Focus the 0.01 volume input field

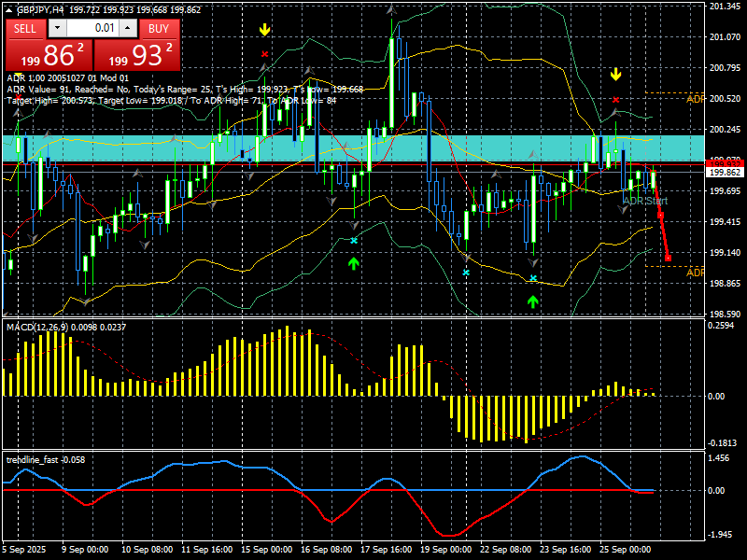click(92, 28)
